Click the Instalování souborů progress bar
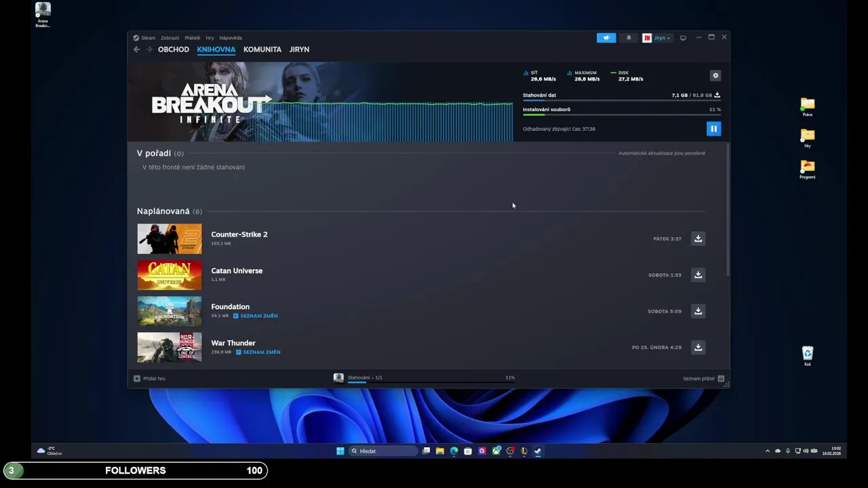This screenshot has width=868, height=488. point(621,115)
